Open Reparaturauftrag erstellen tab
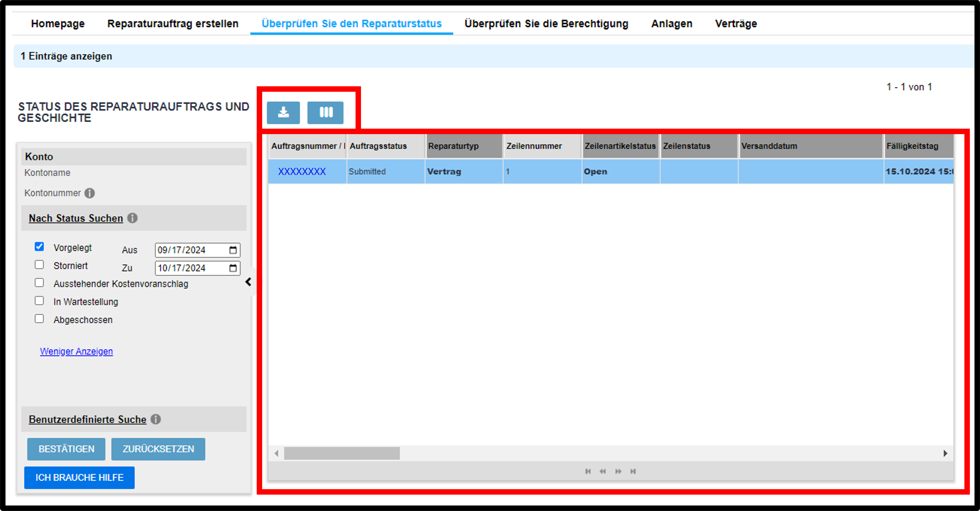This screenshot has width=980, height=511. 173,24
